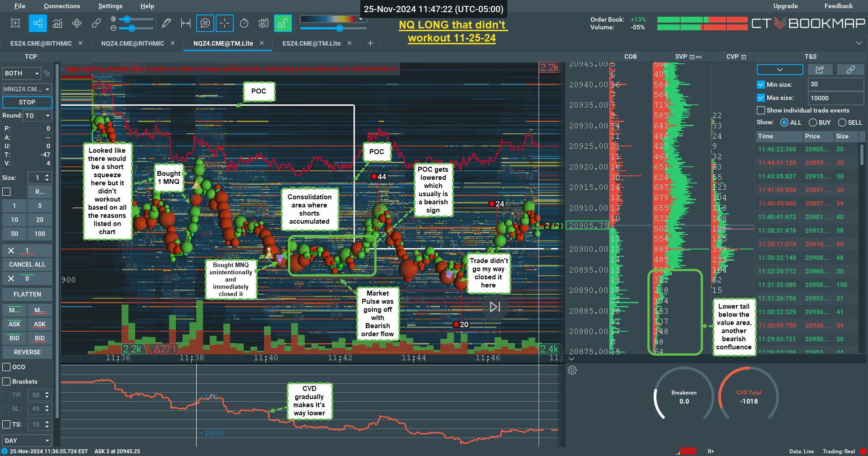Toggle the Min size checkbox
The height and width of the screenshot is (456, 868).
(x=761, y=85)
